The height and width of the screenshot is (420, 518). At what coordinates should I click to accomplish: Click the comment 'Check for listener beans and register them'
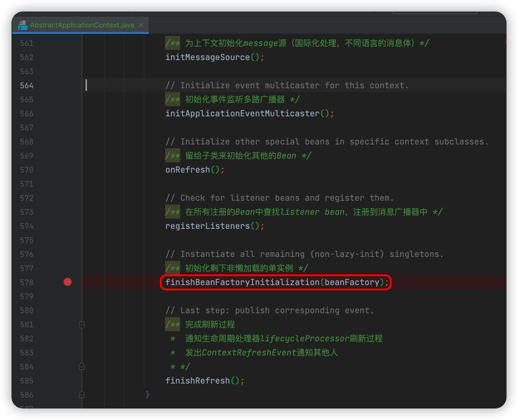(x=280, y=198)
